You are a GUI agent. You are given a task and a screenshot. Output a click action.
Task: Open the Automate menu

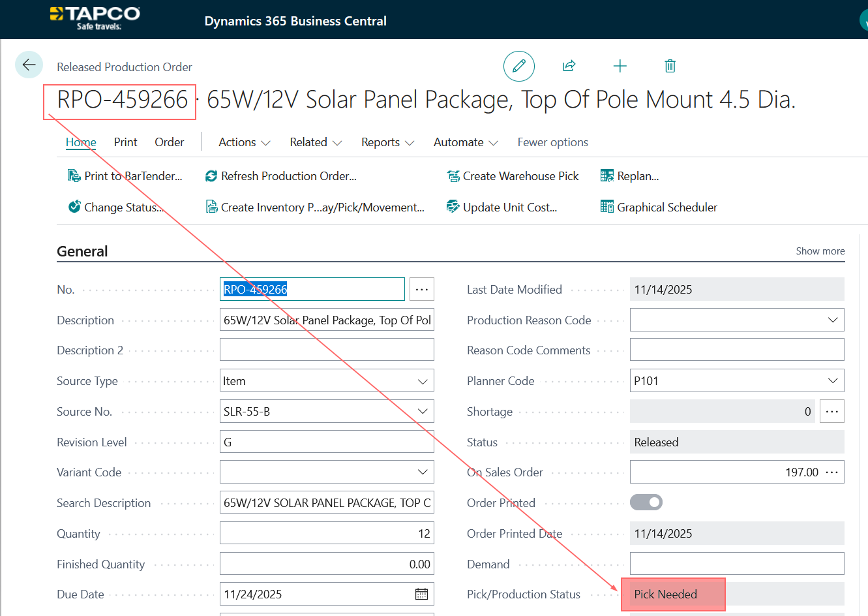click(466, 142)
